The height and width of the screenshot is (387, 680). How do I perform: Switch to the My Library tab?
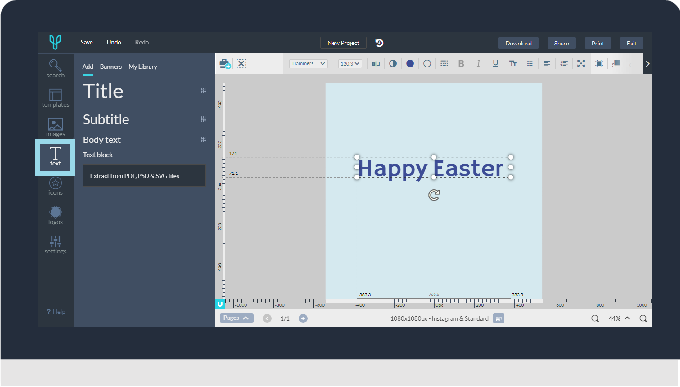pyautogui.click(x=143, y=66)
